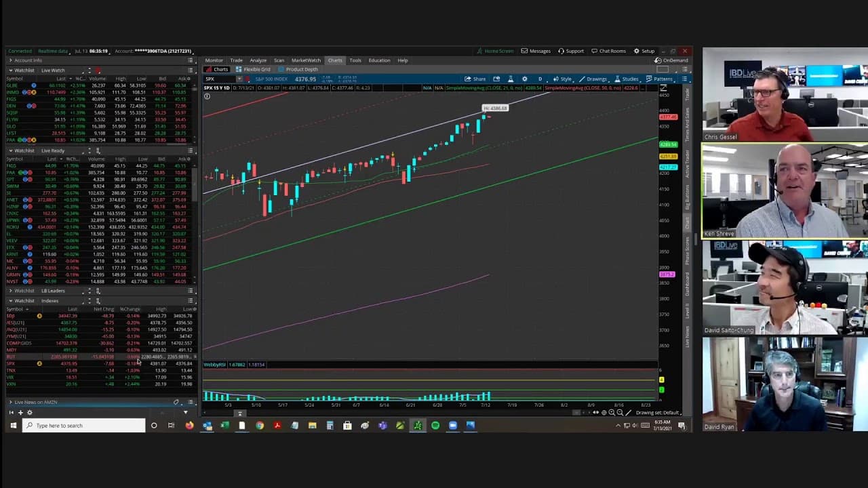Go to the MarketWatch tab
868x488 pixels.
tap(306, 60)
